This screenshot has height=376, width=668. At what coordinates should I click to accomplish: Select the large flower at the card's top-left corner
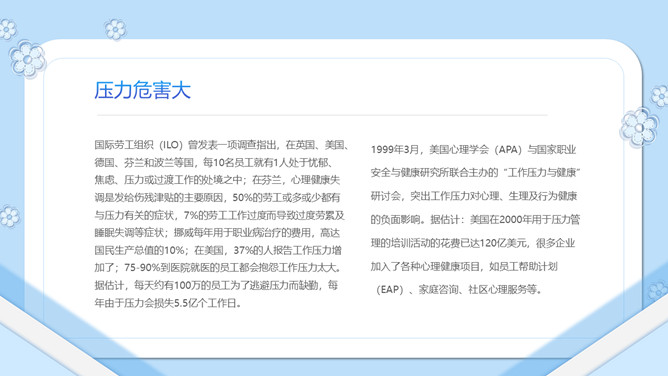point(27,60)
